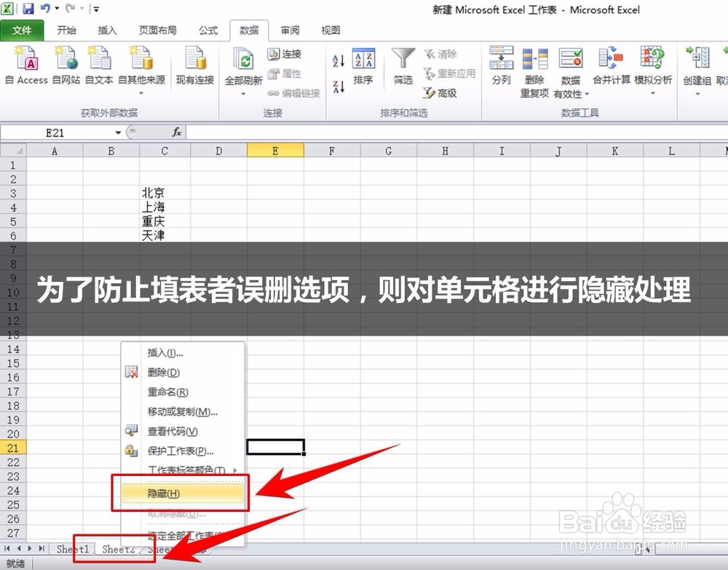Image resolution: width=728 pixels, height=570 pixels.
Task: Click the first sheet navigation arrow
Action: (x=7, y=549)
